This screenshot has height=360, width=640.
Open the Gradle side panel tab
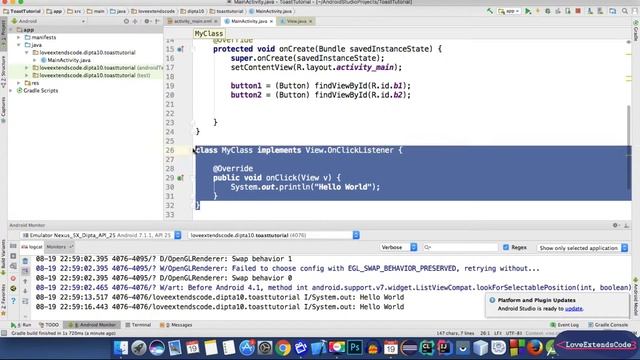coord(636,31)
